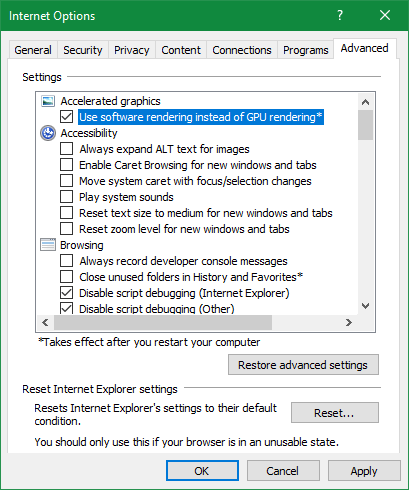409x490 pixels.
Task: Uncheck Use software rendering instead of GPU
Action: [x=67, y=117]
